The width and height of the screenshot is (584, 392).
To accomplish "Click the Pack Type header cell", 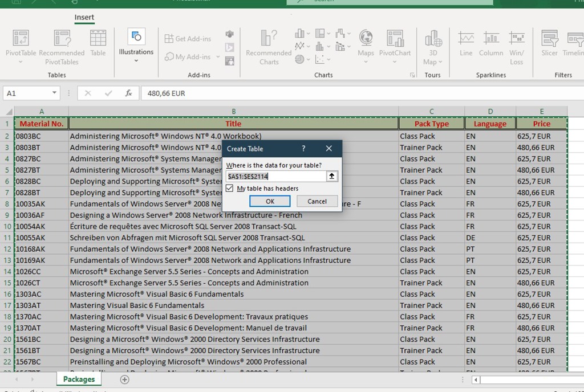I will 432,124.
